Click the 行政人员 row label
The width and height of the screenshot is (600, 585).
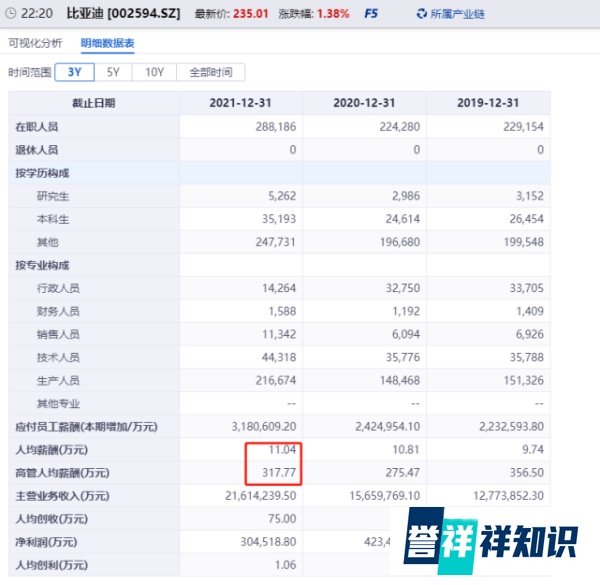[58, 288]
